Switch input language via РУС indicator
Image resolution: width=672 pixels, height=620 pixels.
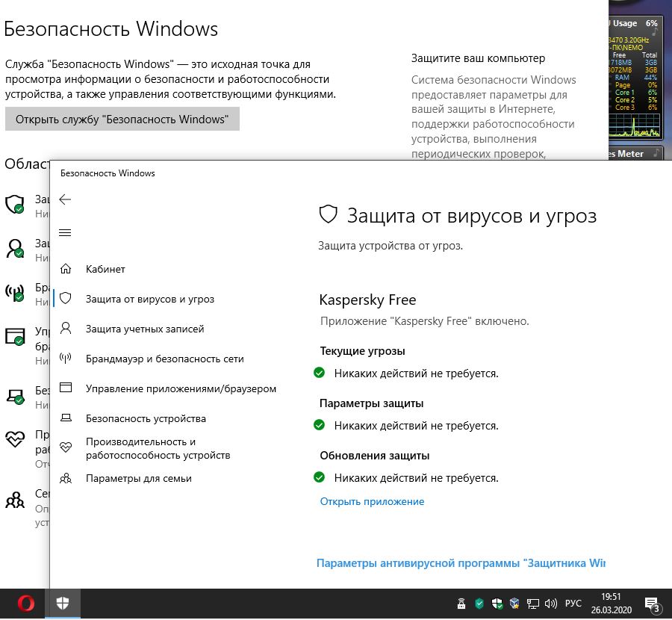click(x=573, y=604)
